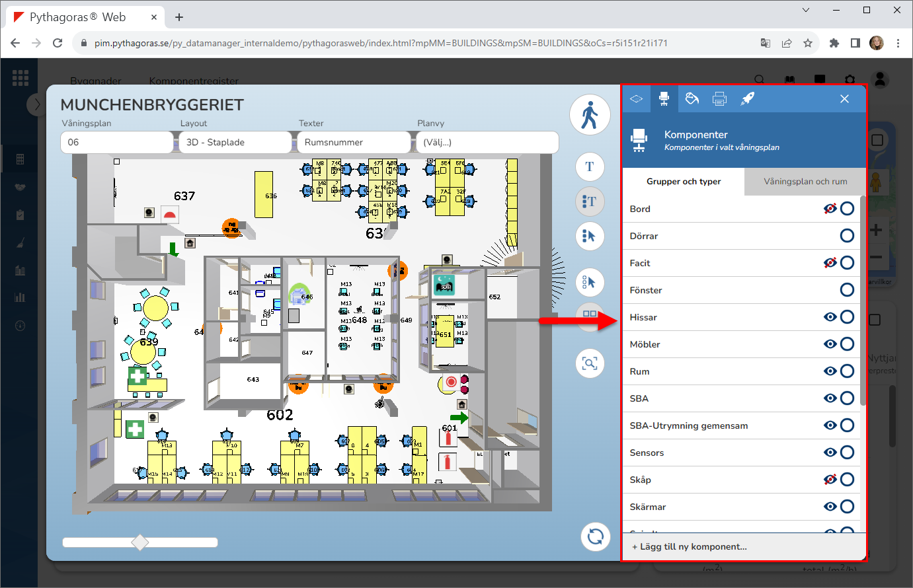The width and height of the screenshot is (913, 588).
Task: Open Layout dropdown showing 3D - Staplade
Action: [x=235, y=142]
